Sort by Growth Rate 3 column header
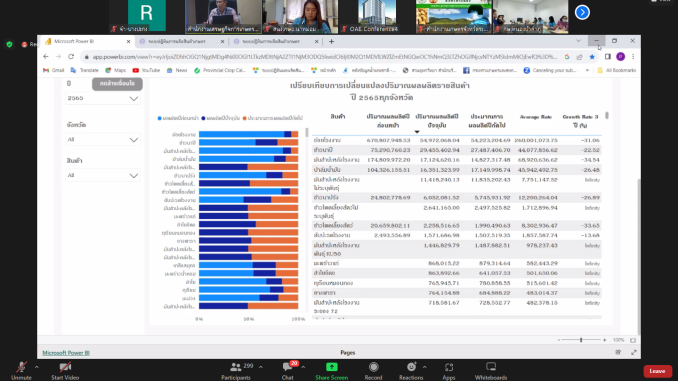The width and height of the screenshot is (678, 381). tap(580, 121)
